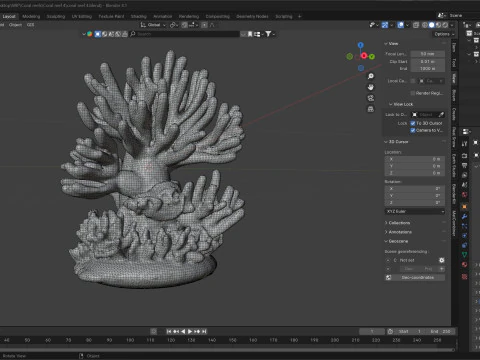Click the Geo-coordinates button
Image resolution: width=480 pixels, height=360 pixels.
click(x=415, y=277)
